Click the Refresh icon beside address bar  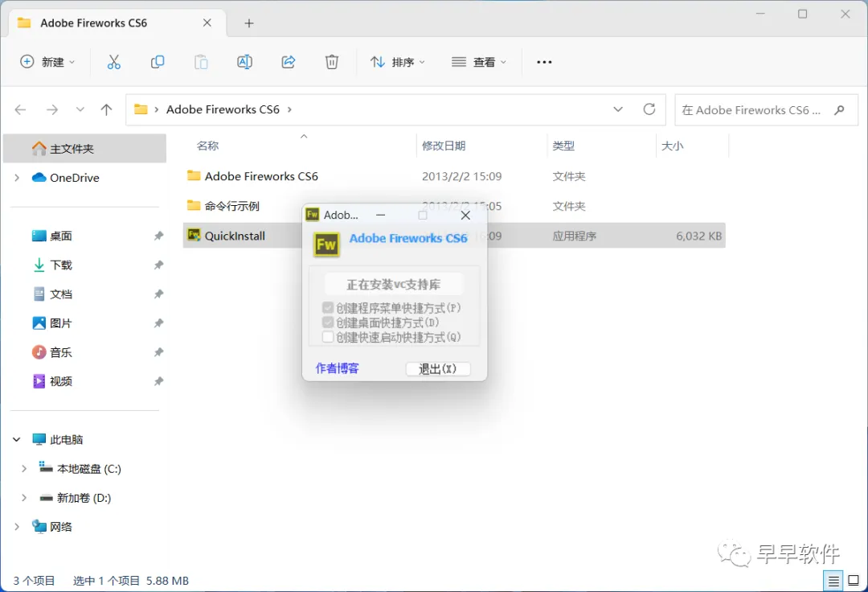click(x=649, y=109)
